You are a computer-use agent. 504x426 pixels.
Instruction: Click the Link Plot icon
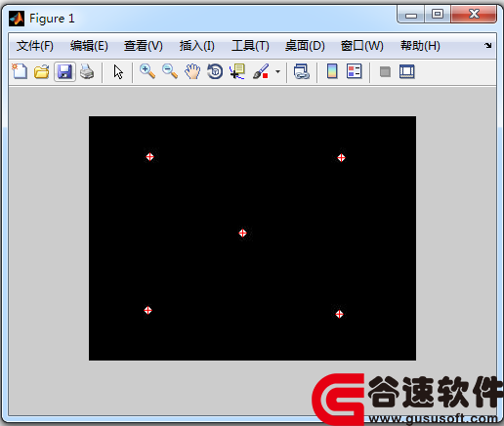301,71
